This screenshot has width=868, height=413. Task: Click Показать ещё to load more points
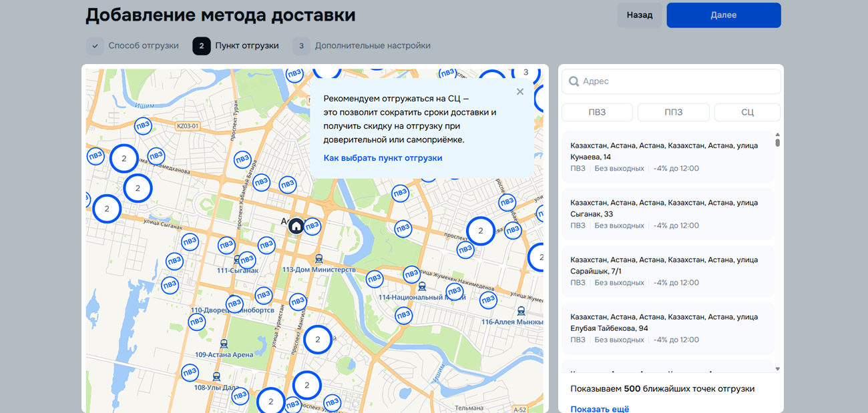pyautogui.click(x=600, y=408)
